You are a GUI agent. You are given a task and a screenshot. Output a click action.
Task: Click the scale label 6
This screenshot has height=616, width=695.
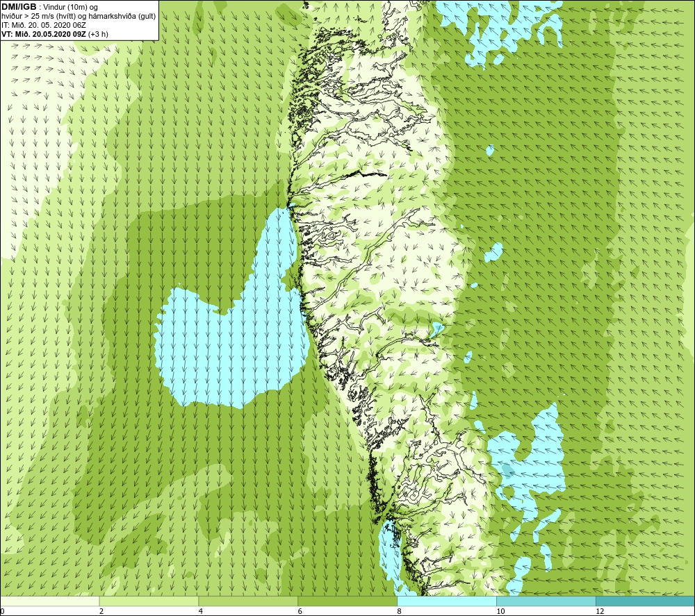point(300,612)
